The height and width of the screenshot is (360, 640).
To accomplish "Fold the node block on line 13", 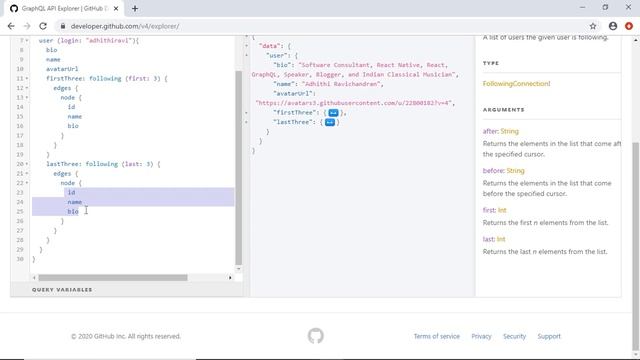I will [27, 98].
